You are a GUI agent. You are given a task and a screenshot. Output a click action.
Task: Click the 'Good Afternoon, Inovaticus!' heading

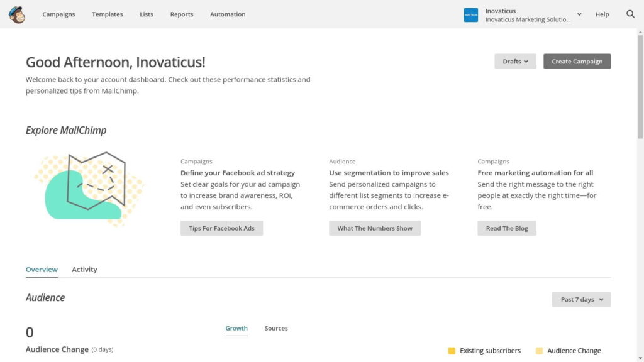click(116, 62)
